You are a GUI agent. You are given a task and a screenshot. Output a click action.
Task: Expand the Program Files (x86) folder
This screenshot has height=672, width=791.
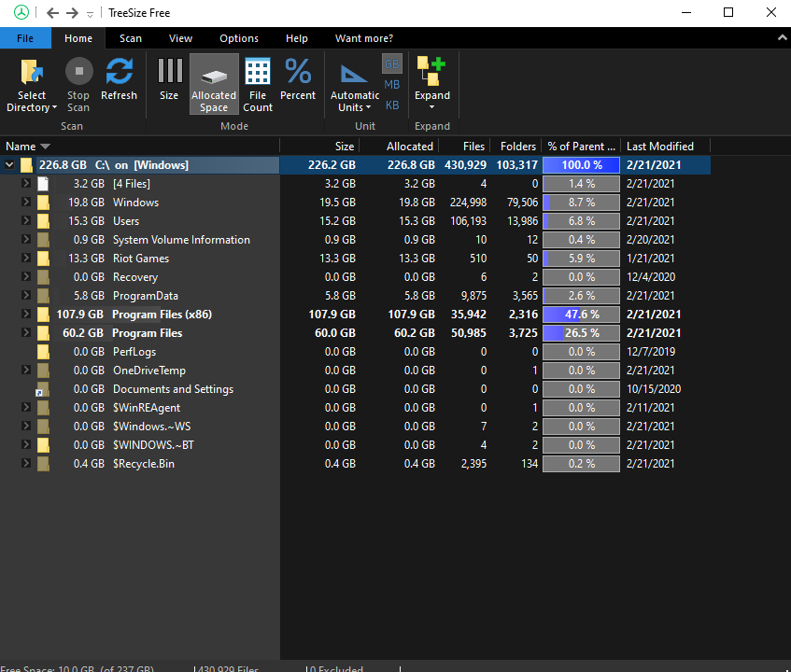click(x=26, y=314)
